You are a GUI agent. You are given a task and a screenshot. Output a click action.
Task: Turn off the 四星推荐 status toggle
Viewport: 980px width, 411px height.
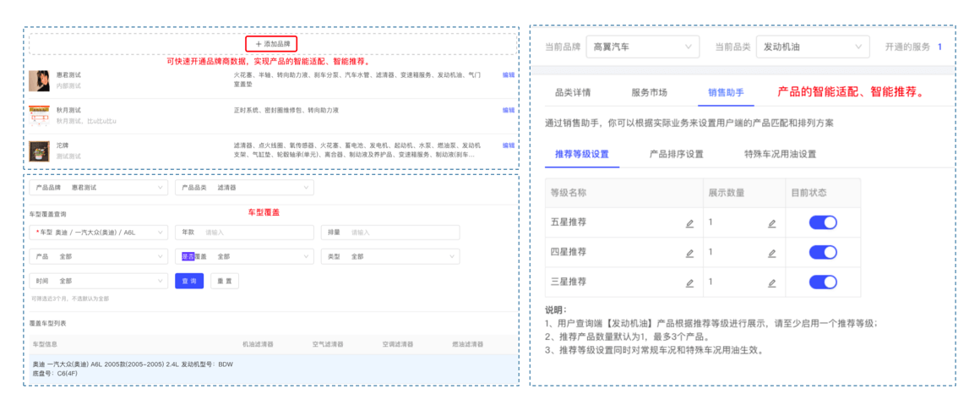822,252
